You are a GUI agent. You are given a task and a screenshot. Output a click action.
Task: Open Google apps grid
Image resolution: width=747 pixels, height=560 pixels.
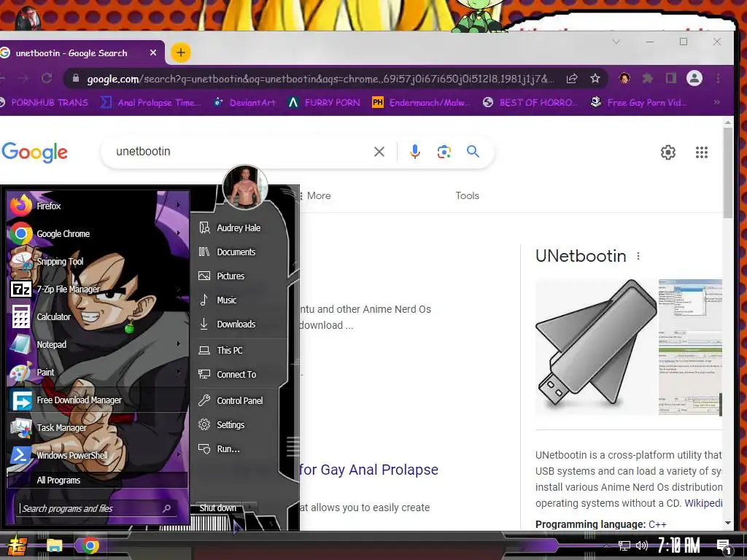(701, 152)
